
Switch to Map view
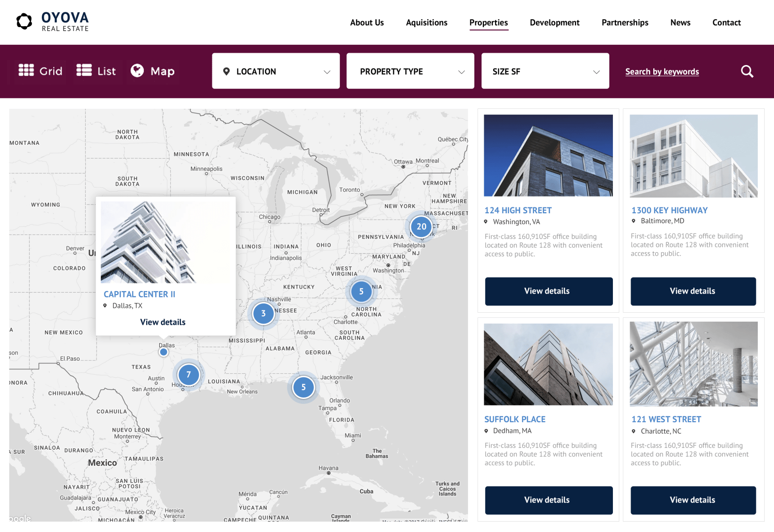tap(153, 71)
